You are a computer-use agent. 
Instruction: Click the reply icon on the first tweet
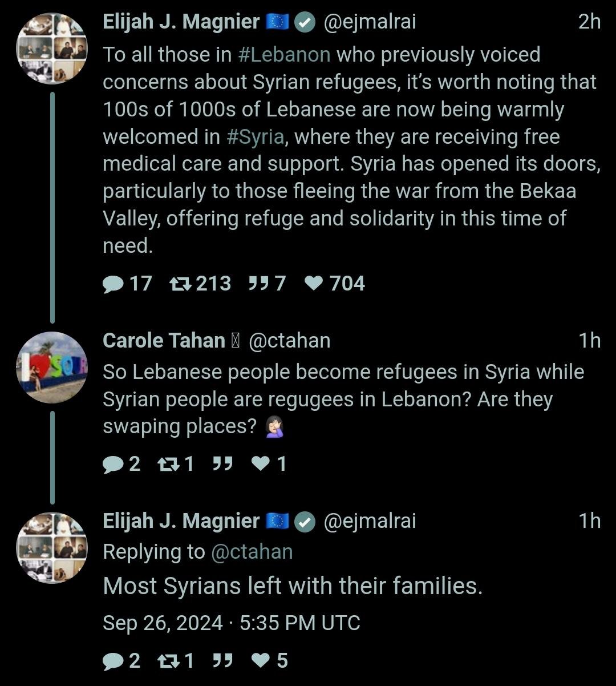click(114, 284)
